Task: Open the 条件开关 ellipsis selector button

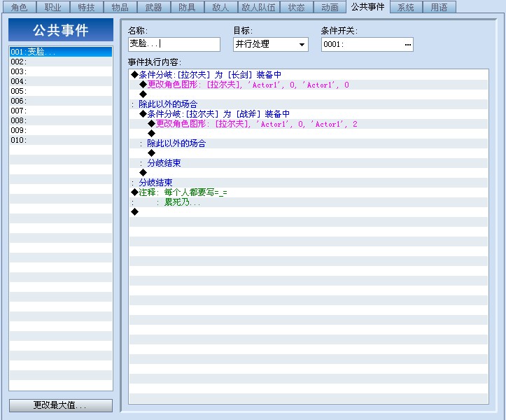Action: (x=407, y=45)
